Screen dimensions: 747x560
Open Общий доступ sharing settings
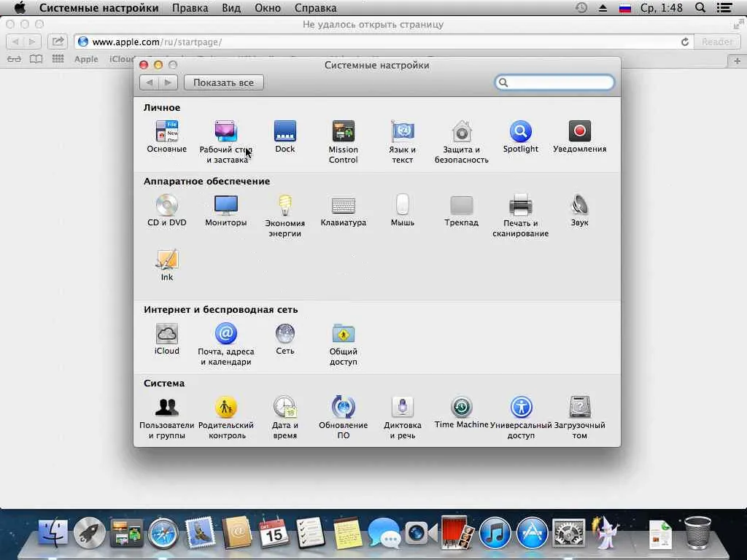343,344
